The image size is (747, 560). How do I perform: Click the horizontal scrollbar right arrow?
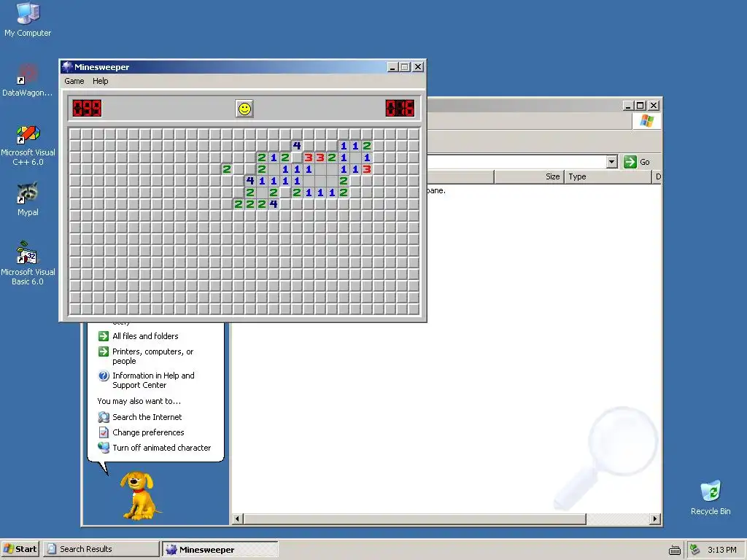tap(655, 519)
